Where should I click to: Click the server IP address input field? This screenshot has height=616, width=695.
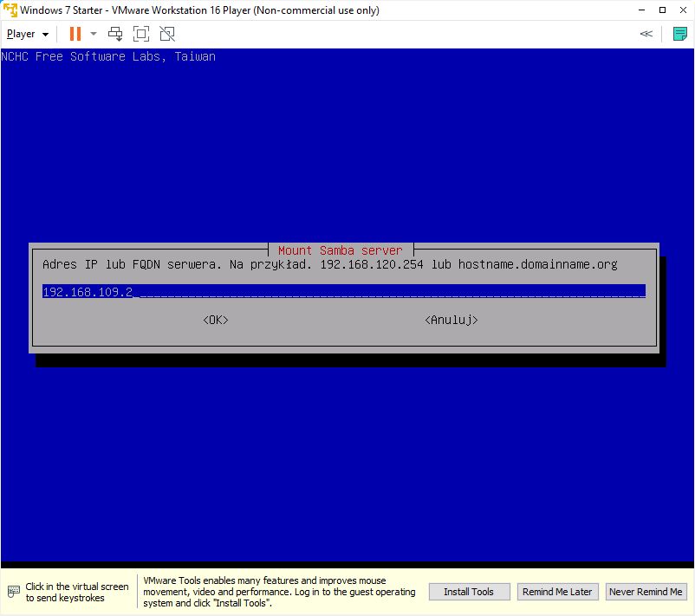point(343,292)
